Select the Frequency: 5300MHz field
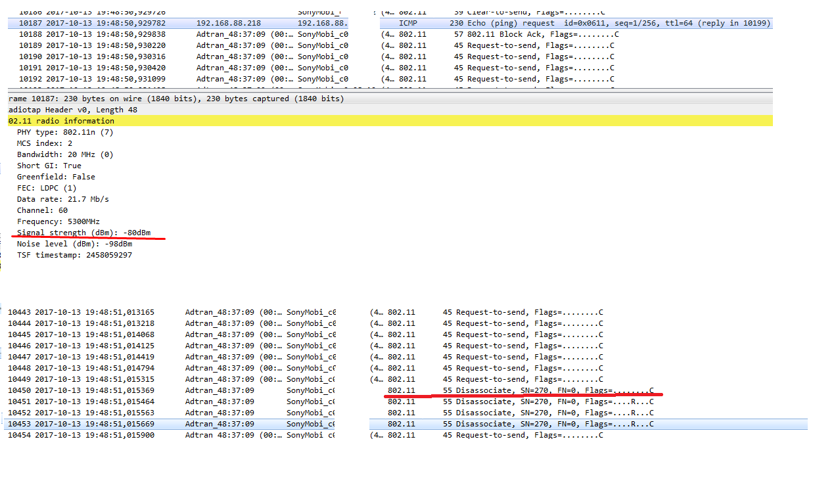This screenshot has height=504, width=813. [58, 221]
